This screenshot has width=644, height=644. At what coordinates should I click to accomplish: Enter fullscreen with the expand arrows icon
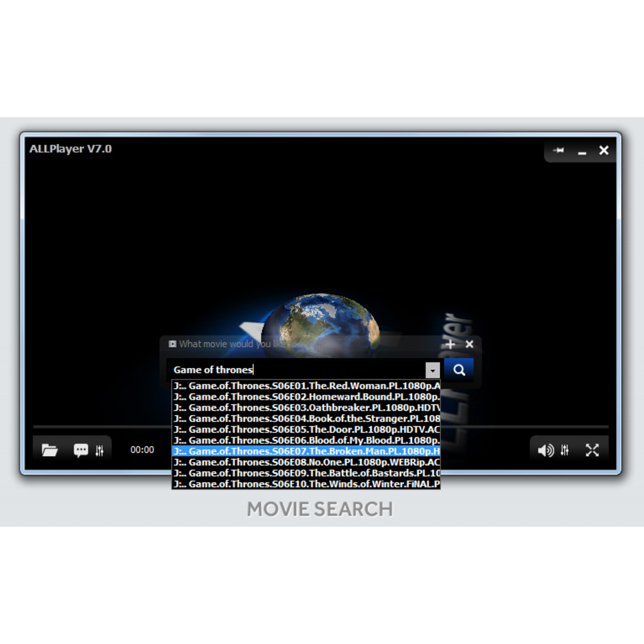pyautogui.click(x=593, y=450)
